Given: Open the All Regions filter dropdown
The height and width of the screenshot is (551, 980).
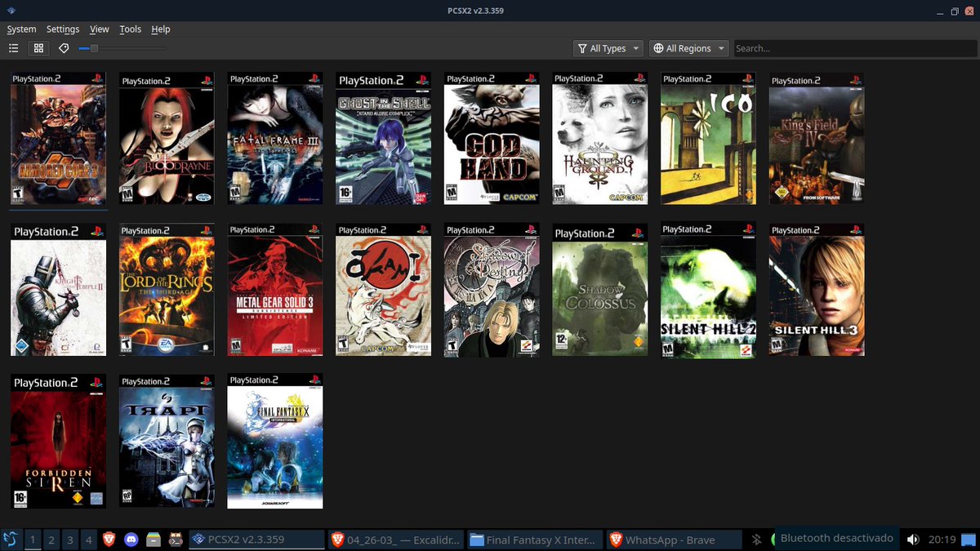Looking at the screenshot, I should 688,48.
